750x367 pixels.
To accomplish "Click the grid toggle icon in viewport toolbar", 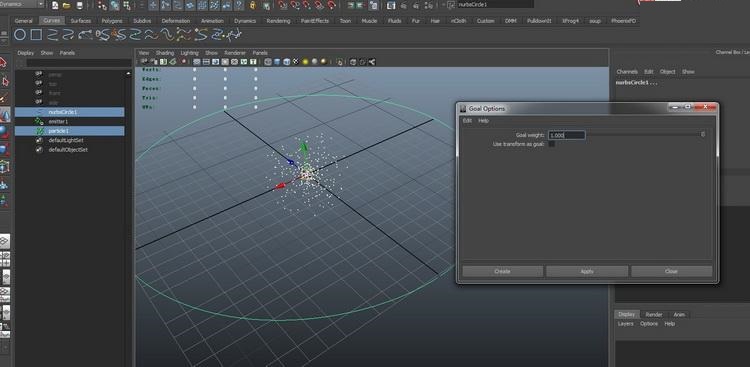I will point(197,62).
